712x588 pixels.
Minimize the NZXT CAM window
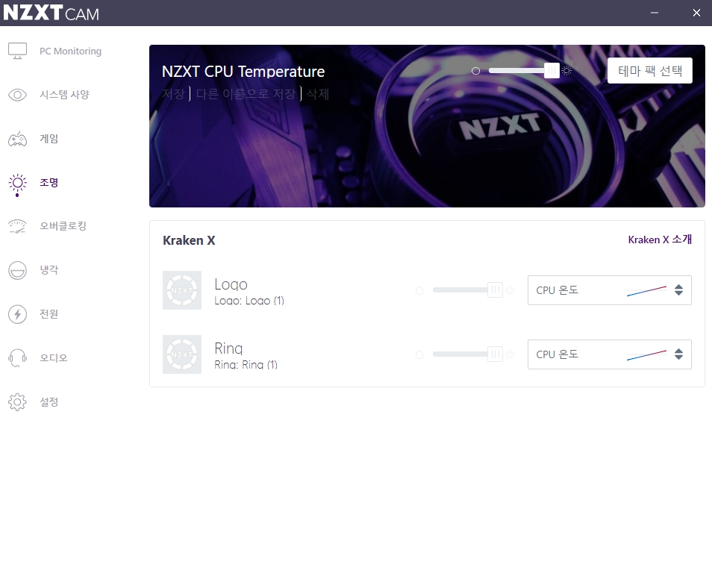[655, 13]
